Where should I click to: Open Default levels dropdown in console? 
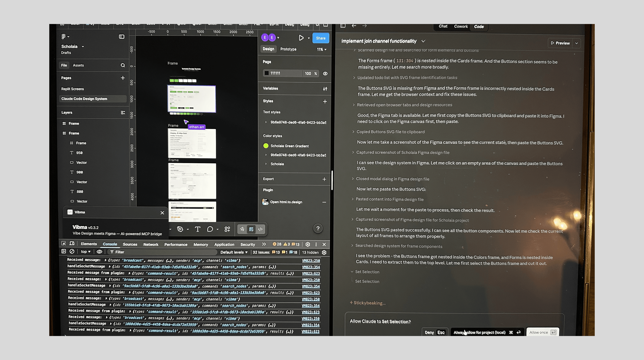click(234, 252)
